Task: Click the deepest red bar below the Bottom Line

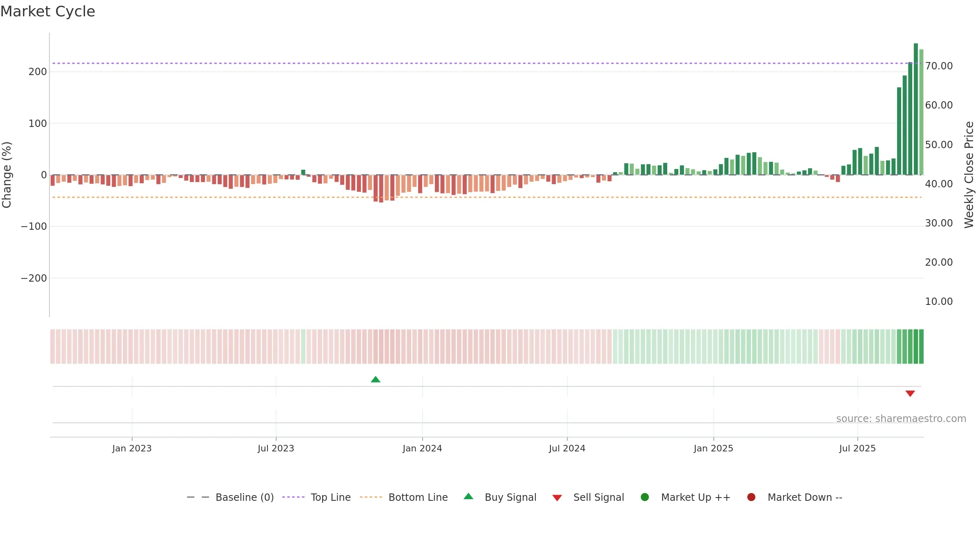Action: tap(381, 189)
